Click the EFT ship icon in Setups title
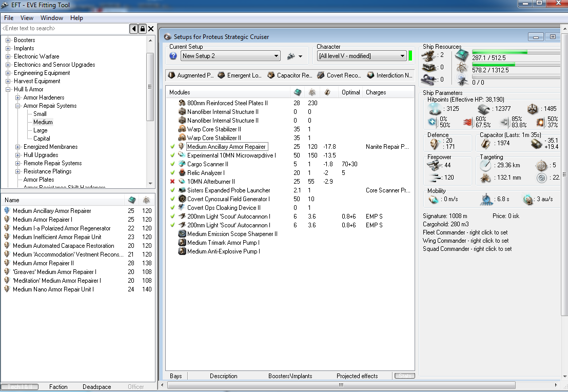The height and width of the screenshot is (392, 568). point(167,36)
